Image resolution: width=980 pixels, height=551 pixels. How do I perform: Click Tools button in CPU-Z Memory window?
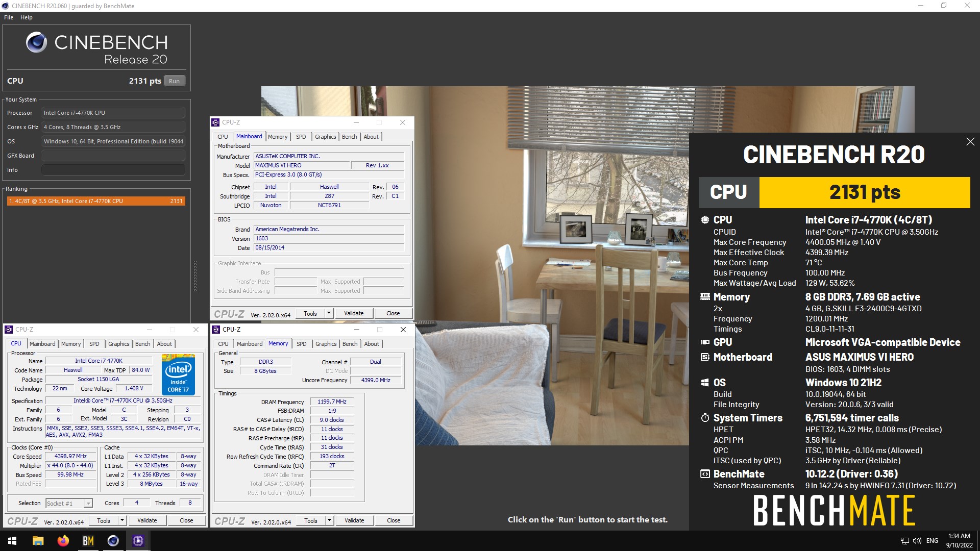pyautogui.click(x=311, y=521)
